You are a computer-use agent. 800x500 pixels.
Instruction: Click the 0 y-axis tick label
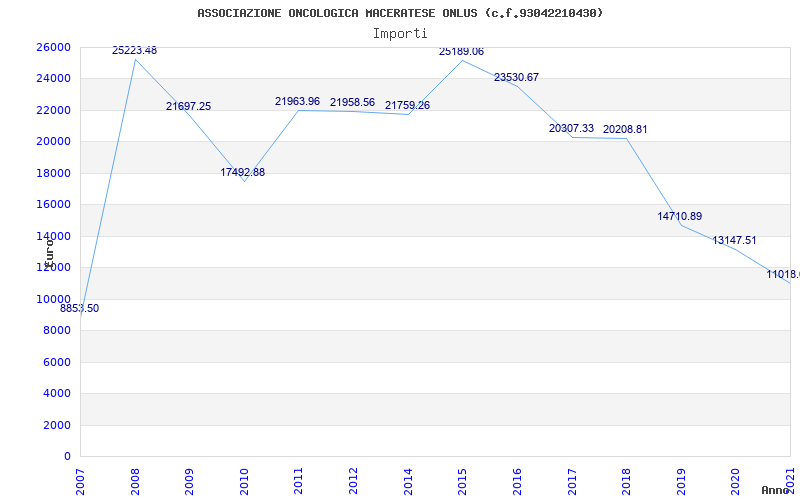pyautogui.click(x=67, y=456)
